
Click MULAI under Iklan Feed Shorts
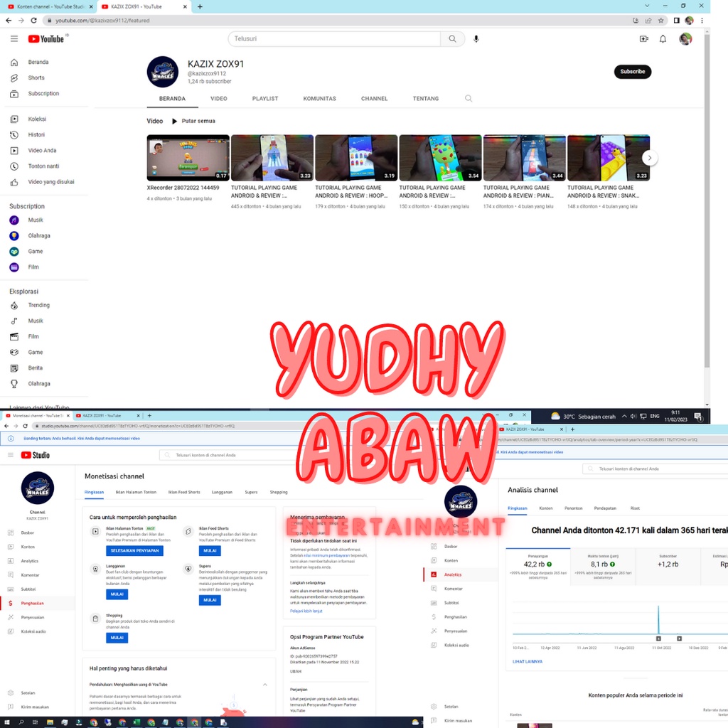click(210, 551)
